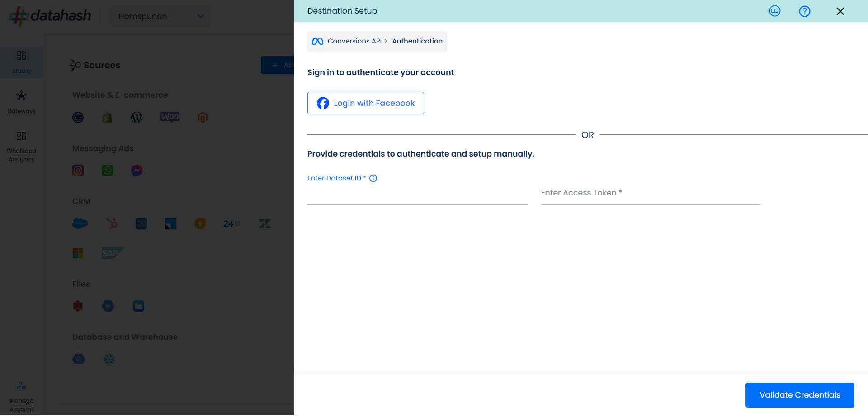
Task: Click the Add button beside Sources
Action: coord(277,65)
